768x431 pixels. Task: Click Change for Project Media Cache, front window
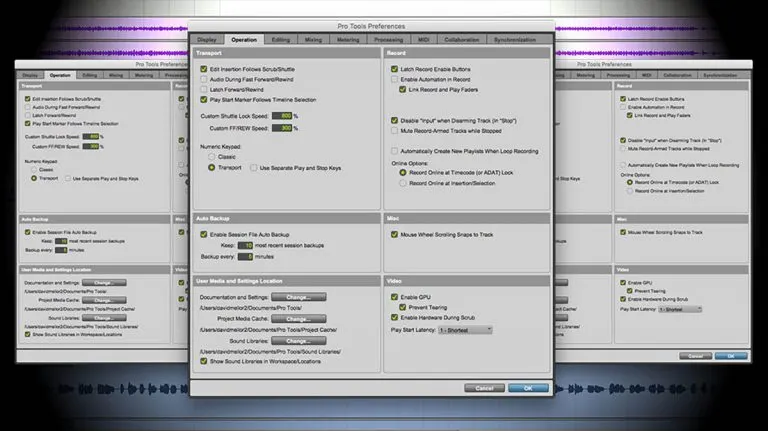coord(299,319)
